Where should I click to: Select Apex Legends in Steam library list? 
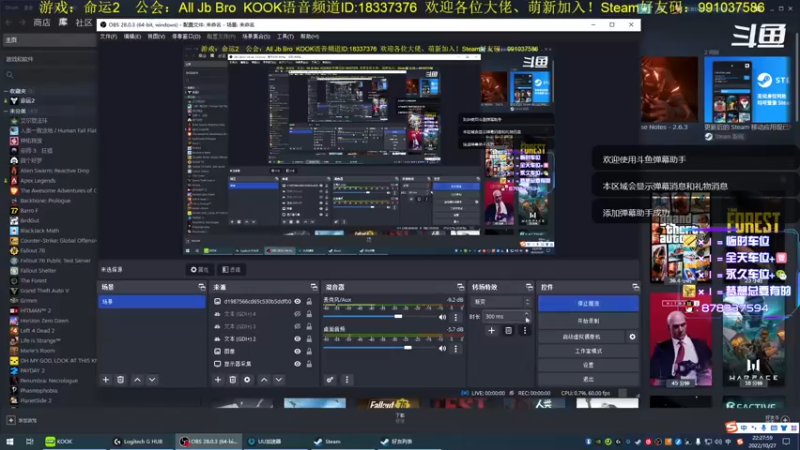tap(38, 181)
